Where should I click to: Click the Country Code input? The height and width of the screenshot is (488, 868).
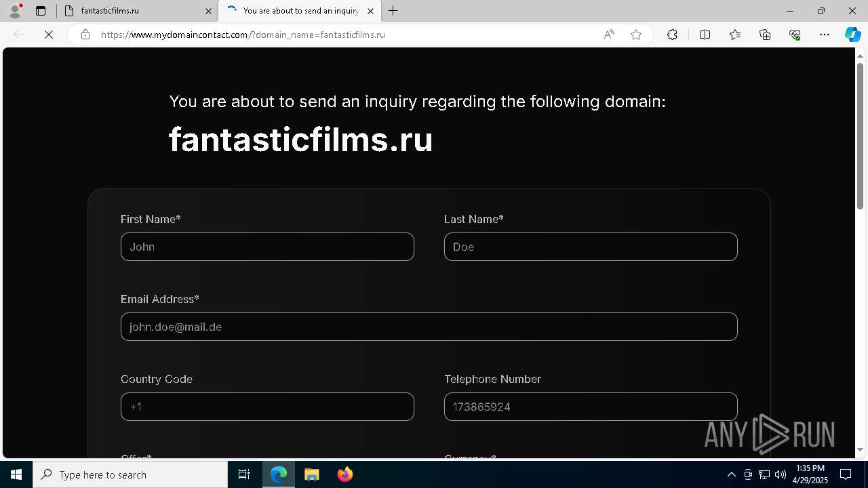coord(267,407)
